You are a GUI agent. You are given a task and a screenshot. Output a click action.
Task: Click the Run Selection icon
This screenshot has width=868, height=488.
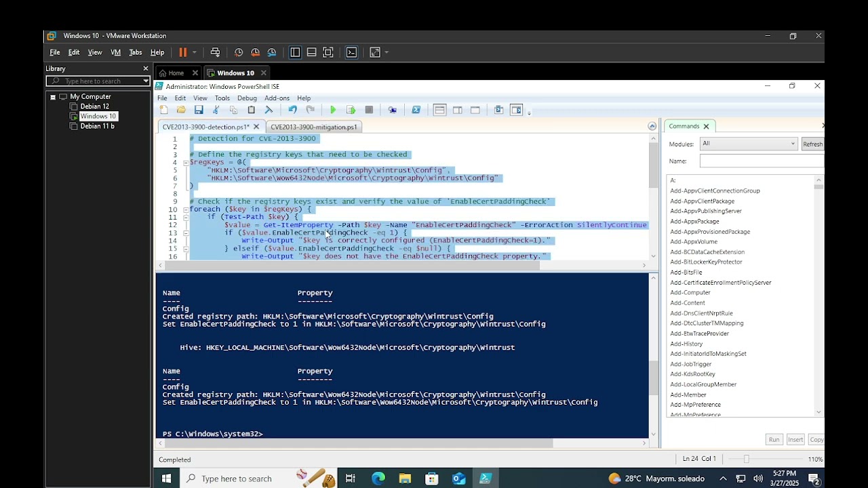pos(351,110)
